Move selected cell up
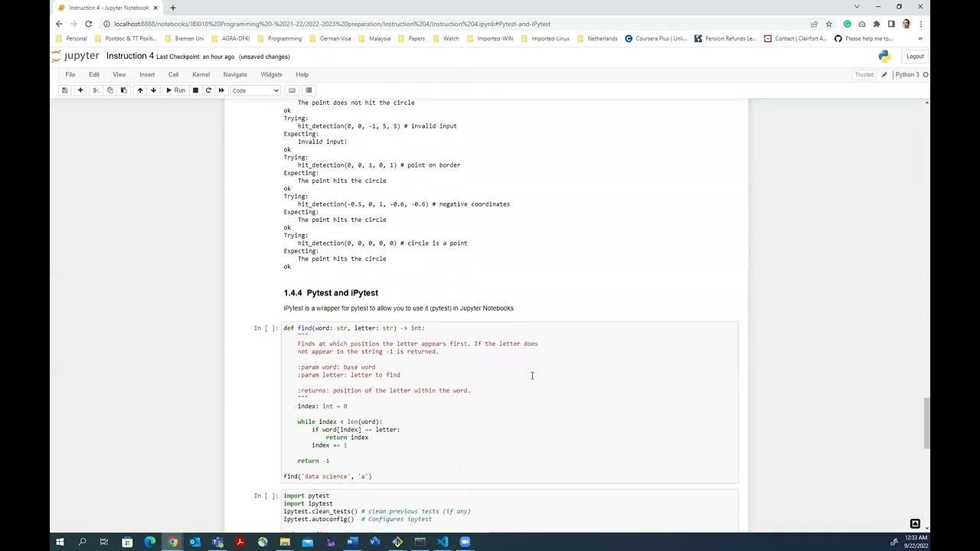The height and width of the screenshot is (551, 980). tap(139, 90)
